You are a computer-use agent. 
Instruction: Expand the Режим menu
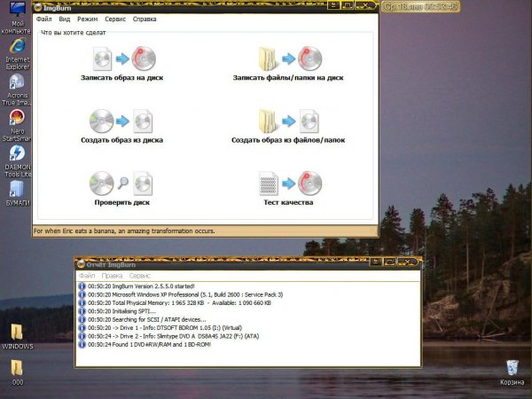[88, 19]
